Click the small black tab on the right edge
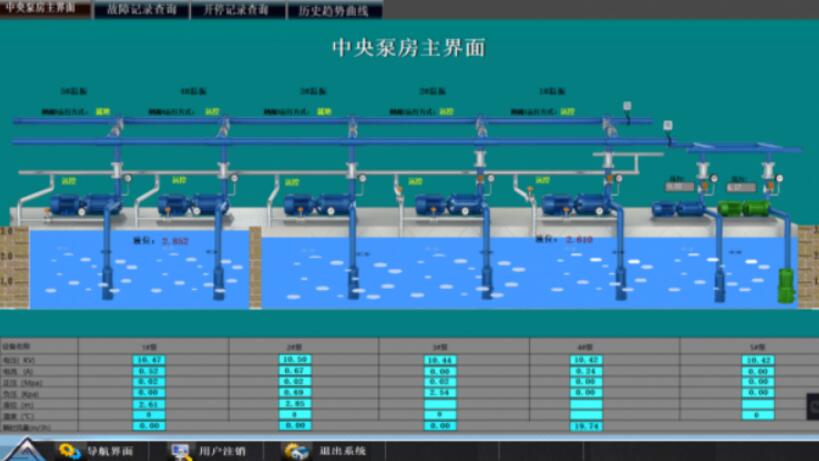Screen dimensions: 819x461 click(x=813, y=405)
